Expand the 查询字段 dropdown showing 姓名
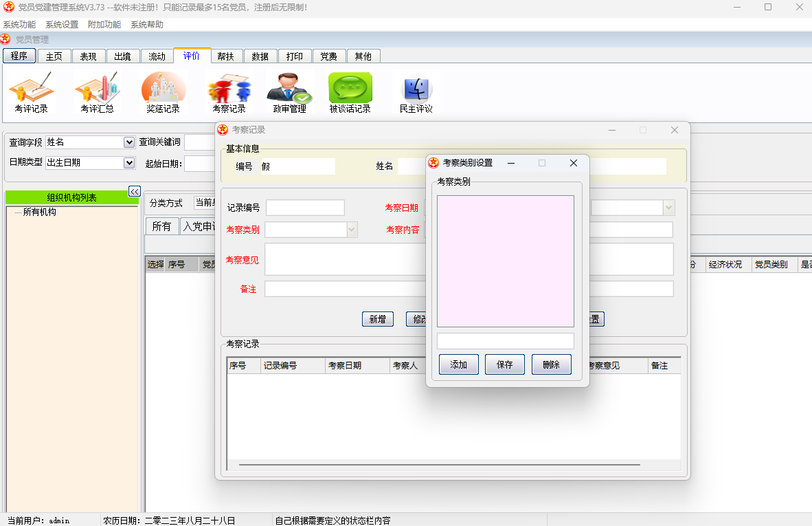The width and height of the screenshot is (812, 526). (129, 142)
